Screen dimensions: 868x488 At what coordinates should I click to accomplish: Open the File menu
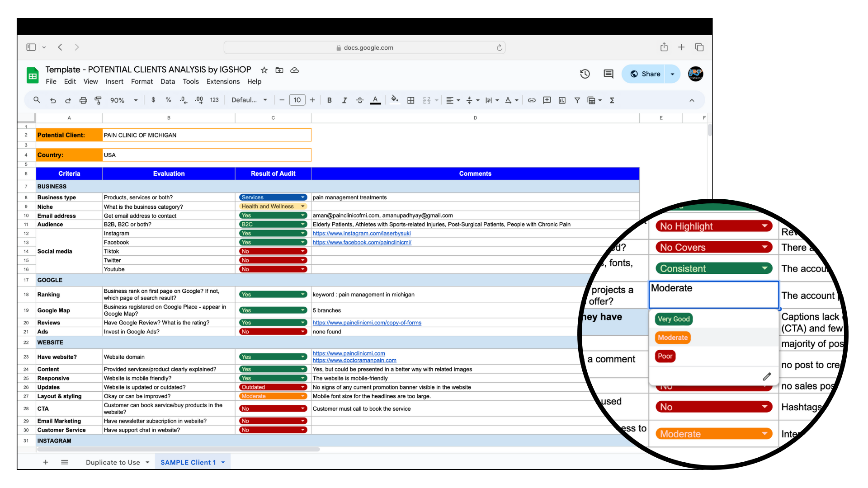(x=51, y=81)
